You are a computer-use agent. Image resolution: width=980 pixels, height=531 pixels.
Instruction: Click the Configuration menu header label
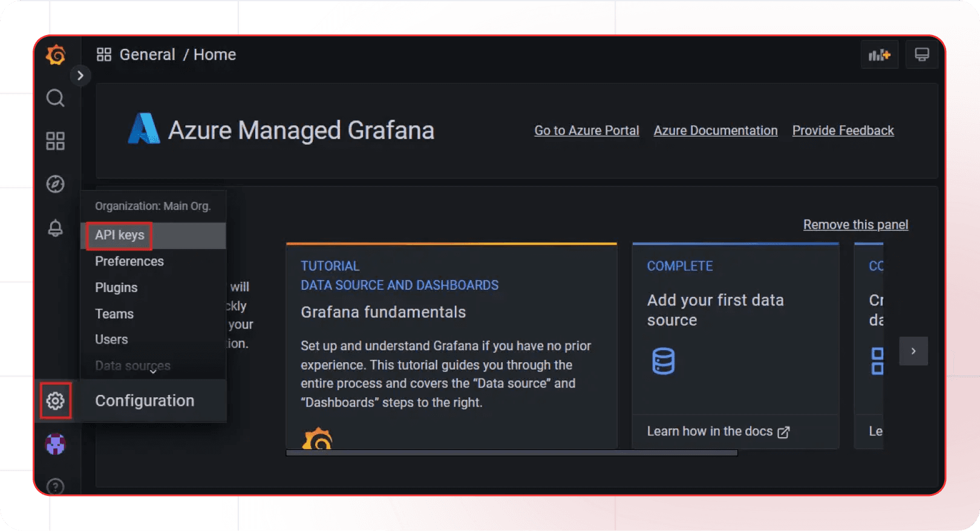(x=145, y=400)
